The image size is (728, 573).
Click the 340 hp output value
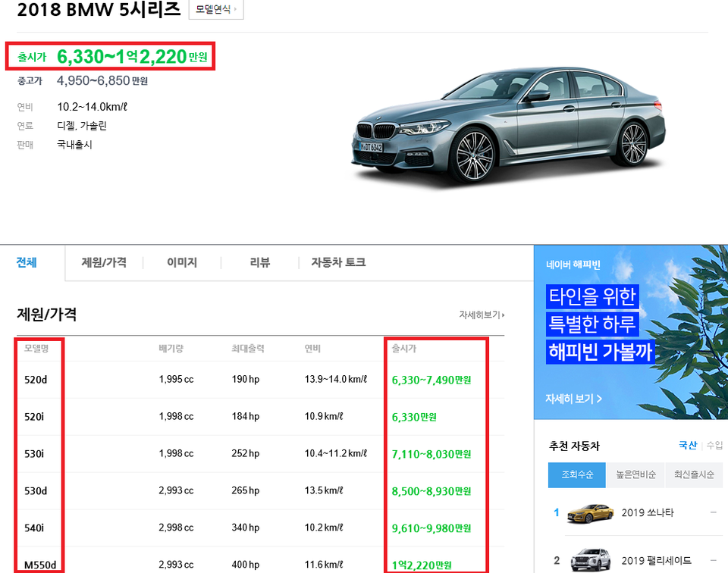pos(246,528)
